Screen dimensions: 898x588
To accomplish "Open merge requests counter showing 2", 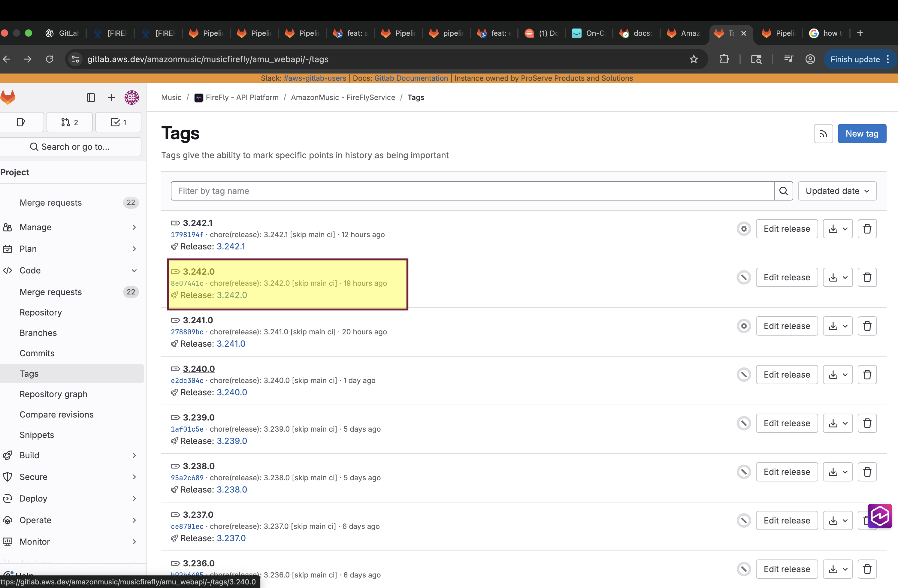I will (69, 122).
